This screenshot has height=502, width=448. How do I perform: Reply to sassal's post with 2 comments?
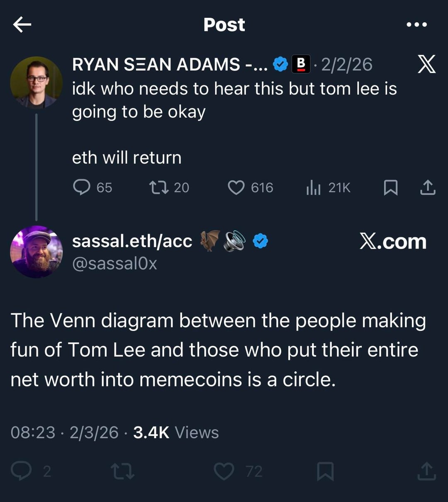point(21,471)
